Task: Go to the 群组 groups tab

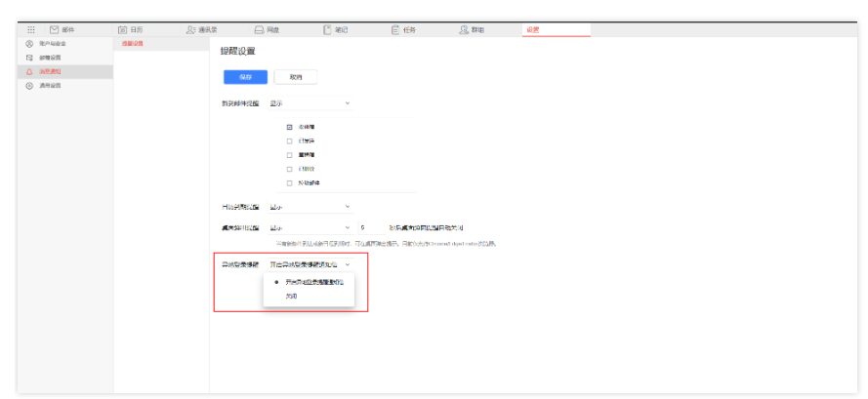Action: point(472,30)
